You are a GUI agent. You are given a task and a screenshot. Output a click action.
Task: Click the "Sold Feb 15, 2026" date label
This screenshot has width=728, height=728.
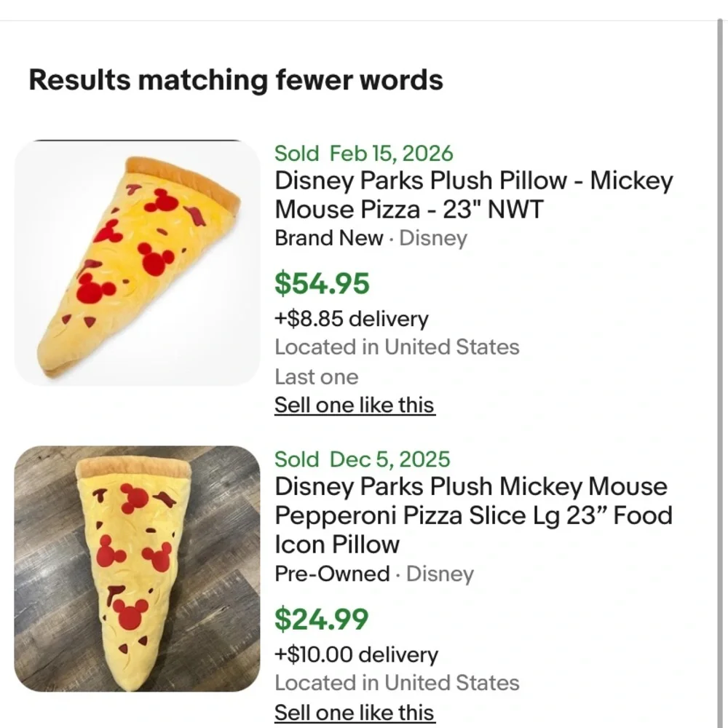pos(363,154)
